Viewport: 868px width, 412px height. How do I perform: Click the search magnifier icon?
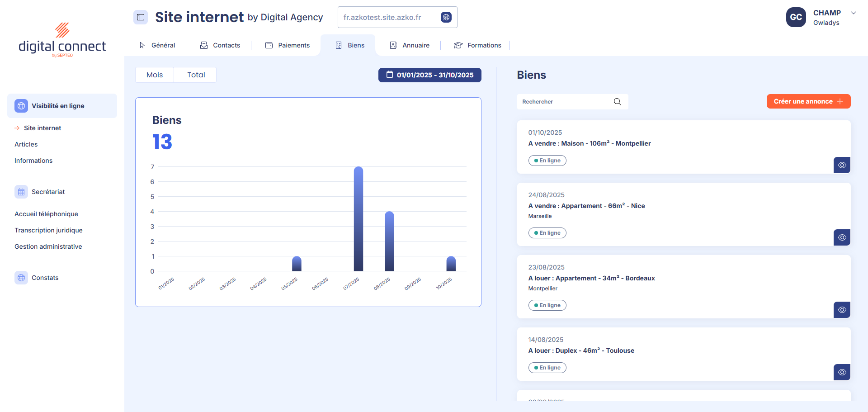(x=617, y=102)
